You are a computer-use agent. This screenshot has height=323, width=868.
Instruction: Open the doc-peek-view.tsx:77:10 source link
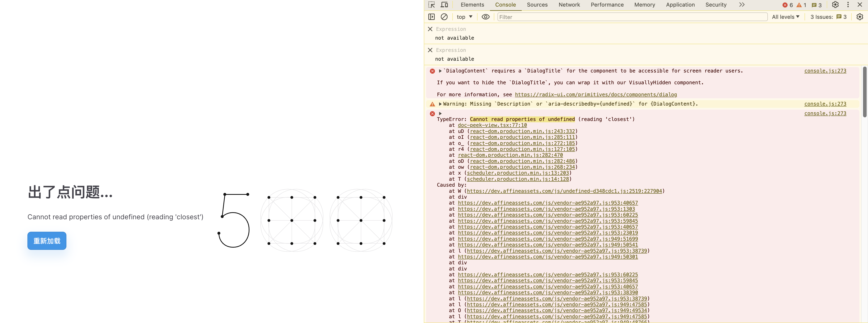[492, 125]
